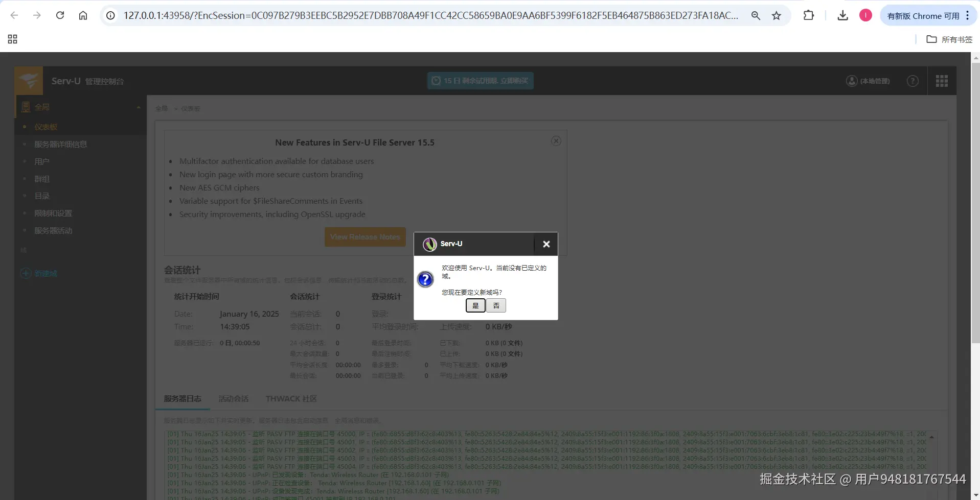Image resolution: width=980 pixels, height=500 pixels.
Task: Select Dashboard (仪表板) in sidebar
Action: (x=46, y=127)
